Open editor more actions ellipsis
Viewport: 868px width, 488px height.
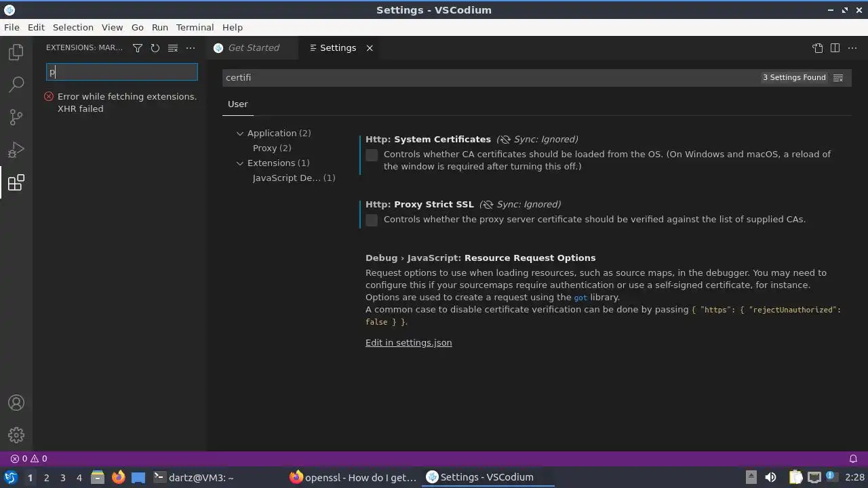853,48
